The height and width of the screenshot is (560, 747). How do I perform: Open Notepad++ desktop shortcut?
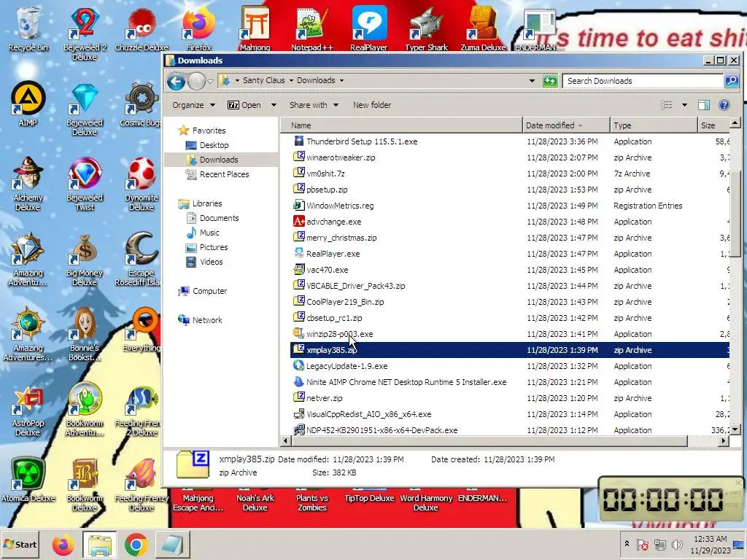click(312, 28)
